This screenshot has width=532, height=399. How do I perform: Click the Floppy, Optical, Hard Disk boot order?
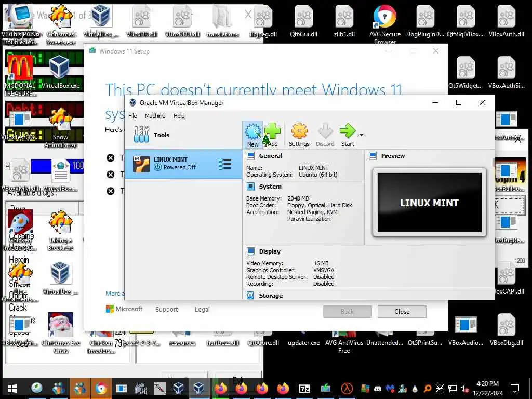pos(320,205)
